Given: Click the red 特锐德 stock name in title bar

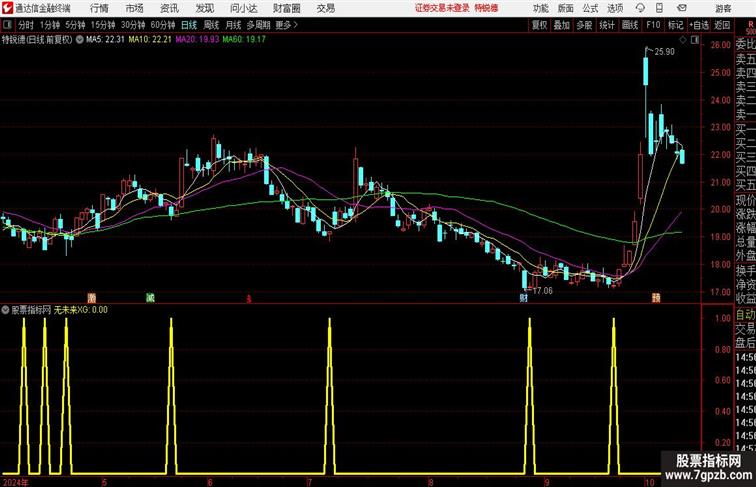Looking at the screenshot, I should 486,8.
